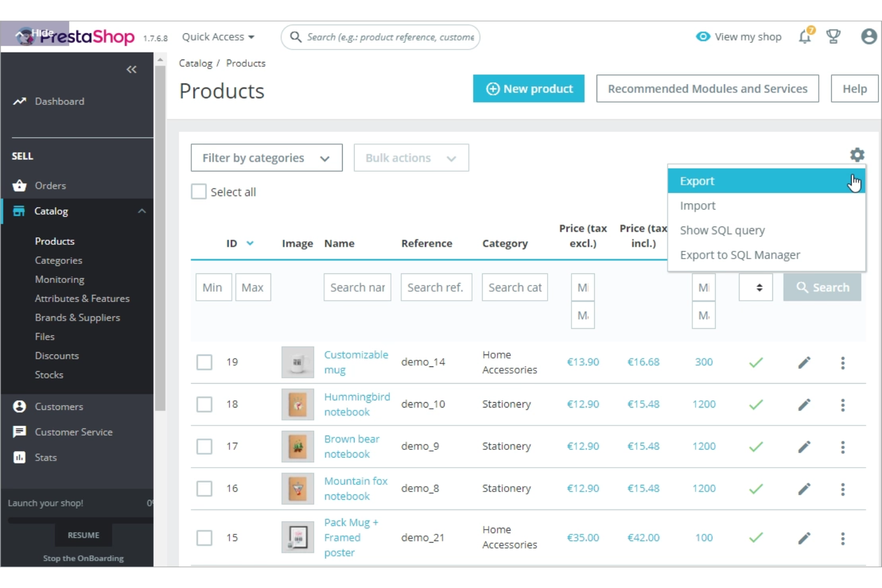This screenshot has width=882, height=588.
Task: Edit the Customizable mug with the pencil icon
Action: [804, 362]
